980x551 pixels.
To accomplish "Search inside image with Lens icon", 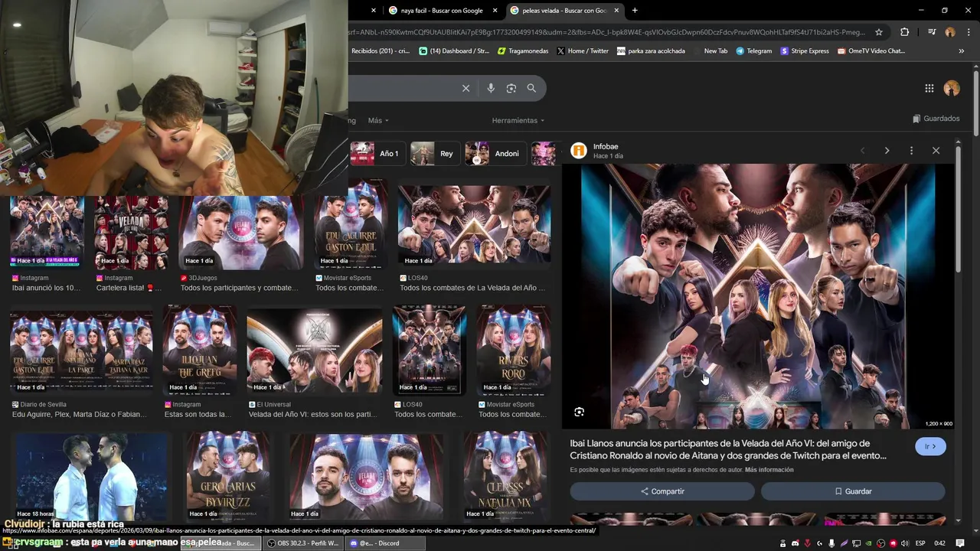I will 580,412.
